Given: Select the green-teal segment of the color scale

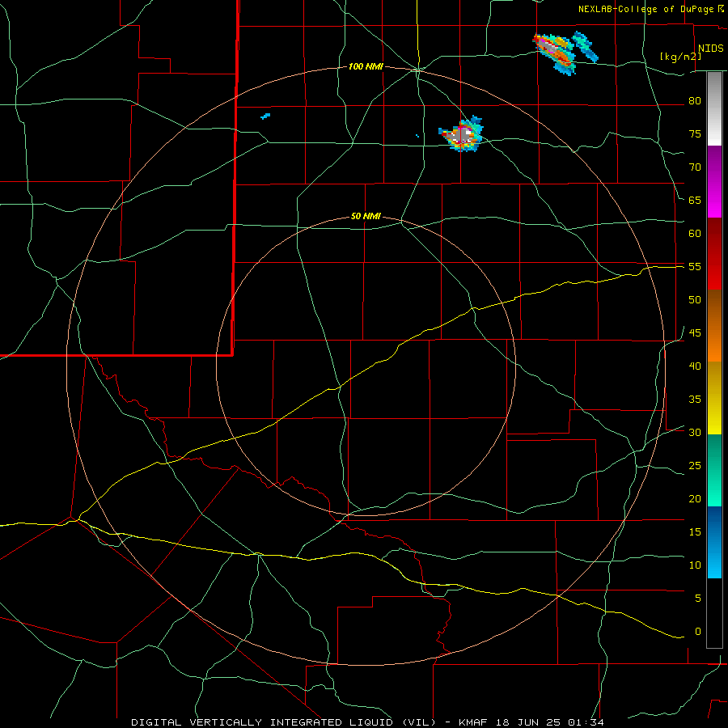Looking at the screenshot, I should (714, 470).
